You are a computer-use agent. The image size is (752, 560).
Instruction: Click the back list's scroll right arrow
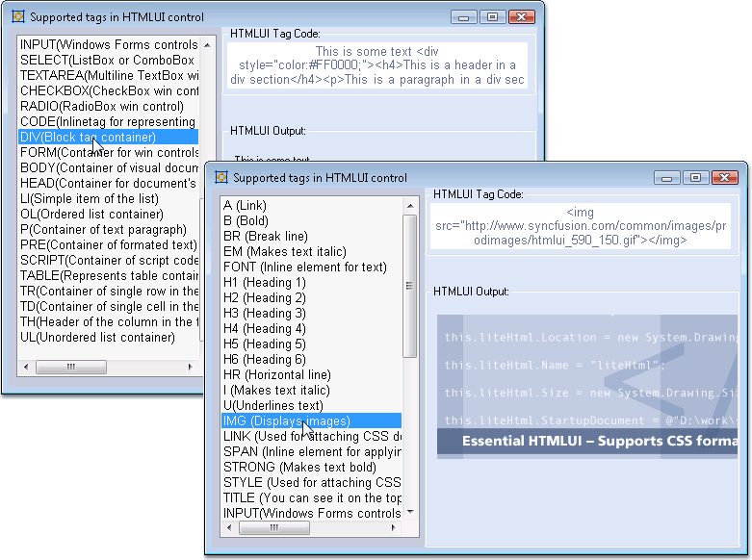click(190, 367)
